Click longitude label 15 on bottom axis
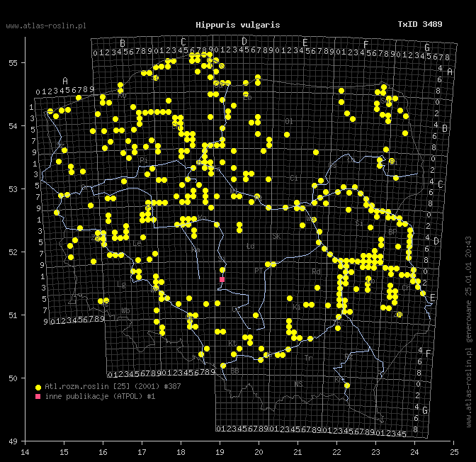The height and width of the screenshot is (462, 476). pos(64,452)
